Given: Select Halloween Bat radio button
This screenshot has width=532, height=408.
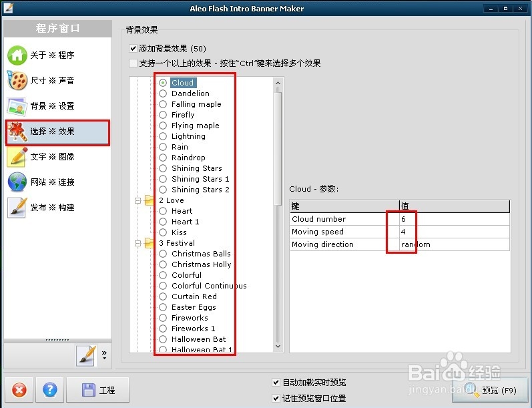Looking at the screenshot, I should pos(163,339).
